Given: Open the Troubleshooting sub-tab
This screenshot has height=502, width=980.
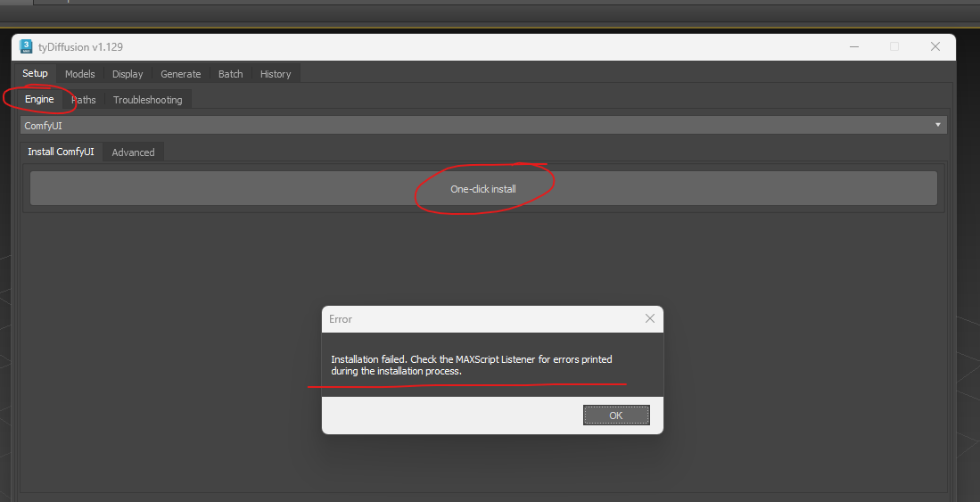Looking at the screenshot, I should click(147, 100).
